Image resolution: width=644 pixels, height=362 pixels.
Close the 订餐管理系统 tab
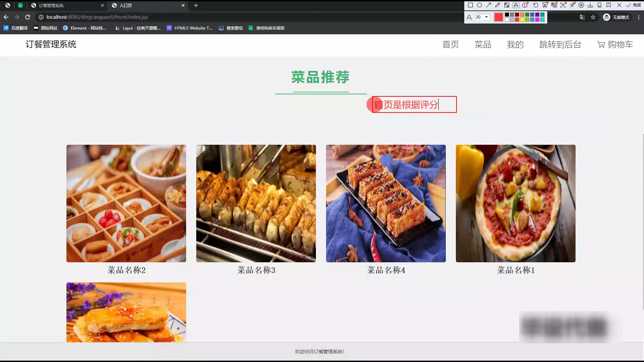pyautogui.click(x=102, y=5)
